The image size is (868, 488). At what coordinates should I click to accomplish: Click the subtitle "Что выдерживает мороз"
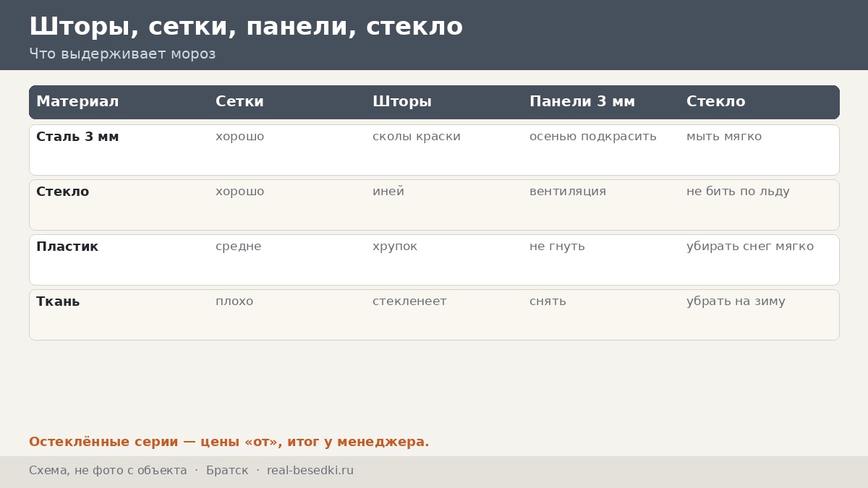tap(122, 54)
